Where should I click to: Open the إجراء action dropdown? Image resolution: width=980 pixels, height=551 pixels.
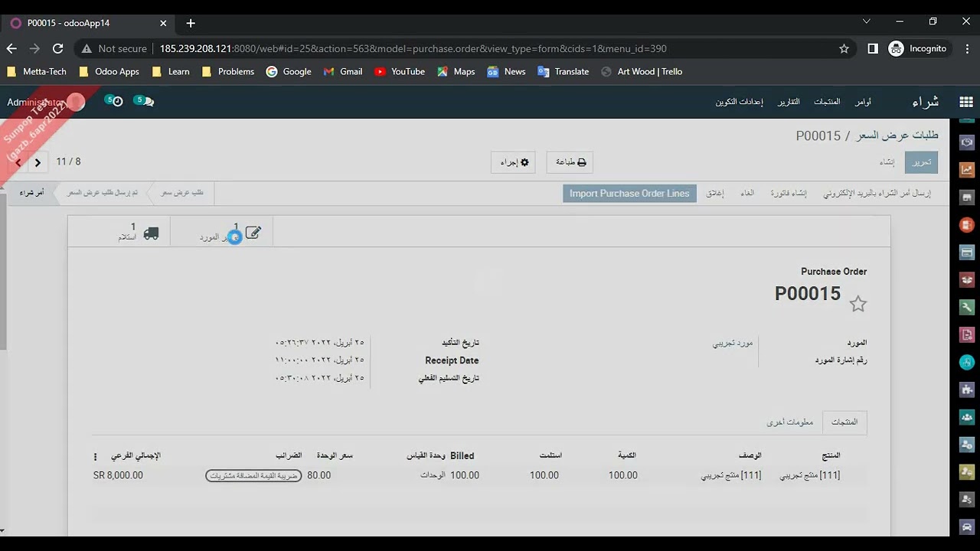click(514, 162)
